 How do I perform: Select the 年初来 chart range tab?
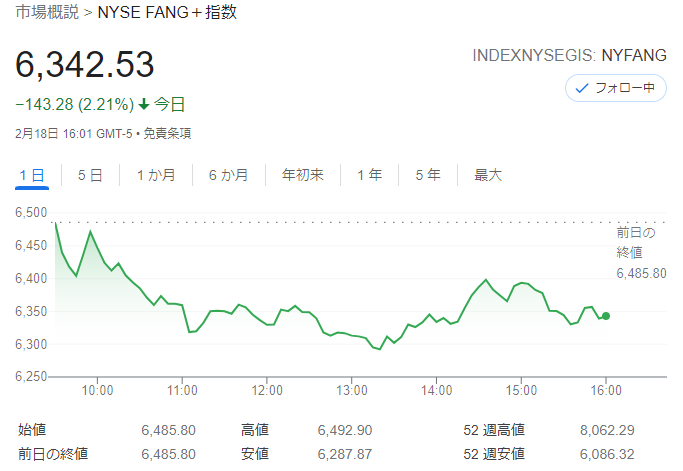303,175
